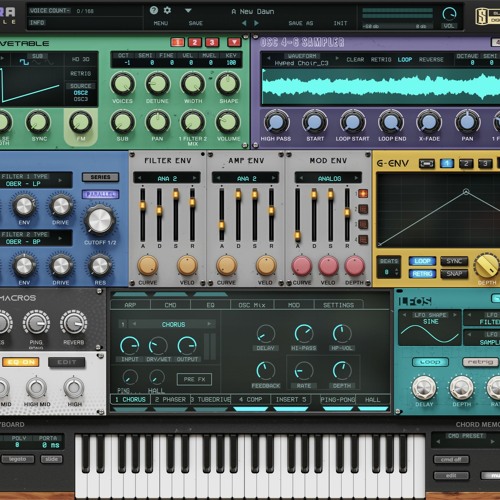Click INIT to initialize preset
This screenshot has height=500, width=500.
[x=340, y=23]
